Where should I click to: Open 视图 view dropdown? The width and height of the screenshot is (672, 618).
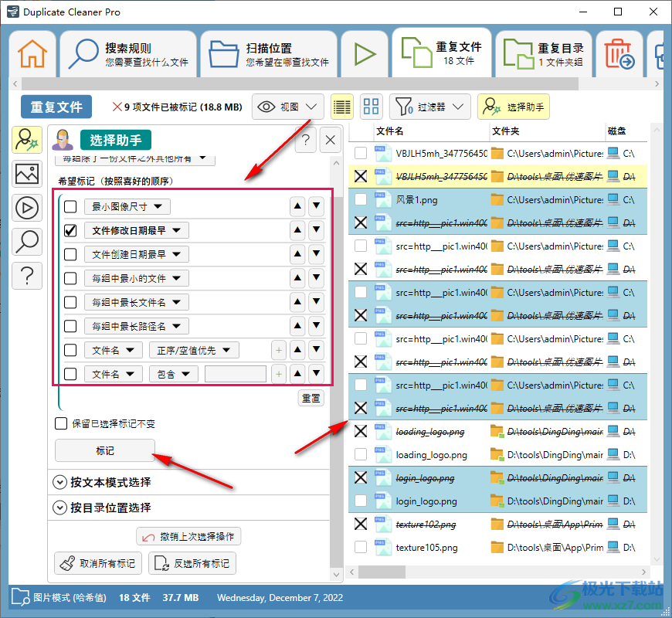288,107
